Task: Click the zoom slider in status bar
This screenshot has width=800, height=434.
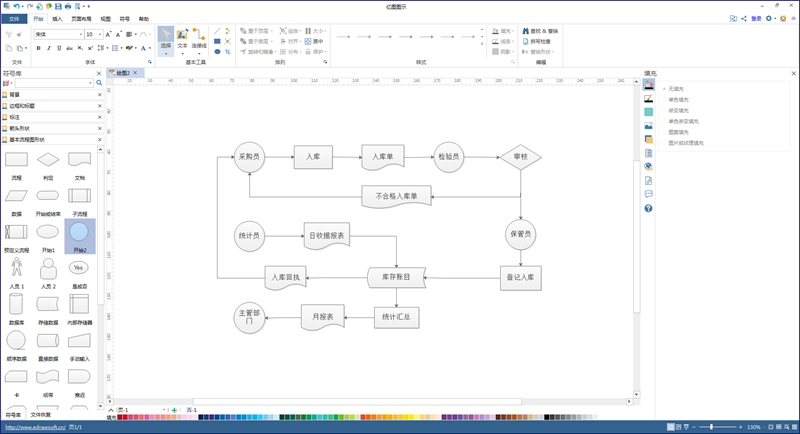Action: (x=720, y=427)
